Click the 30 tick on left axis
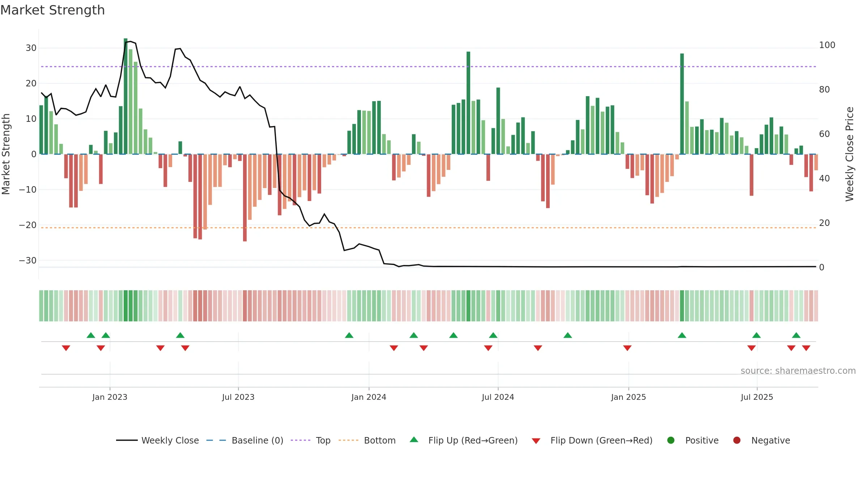Image resolution: width=868 pixels, height=488 pixels. pos(31,48)
